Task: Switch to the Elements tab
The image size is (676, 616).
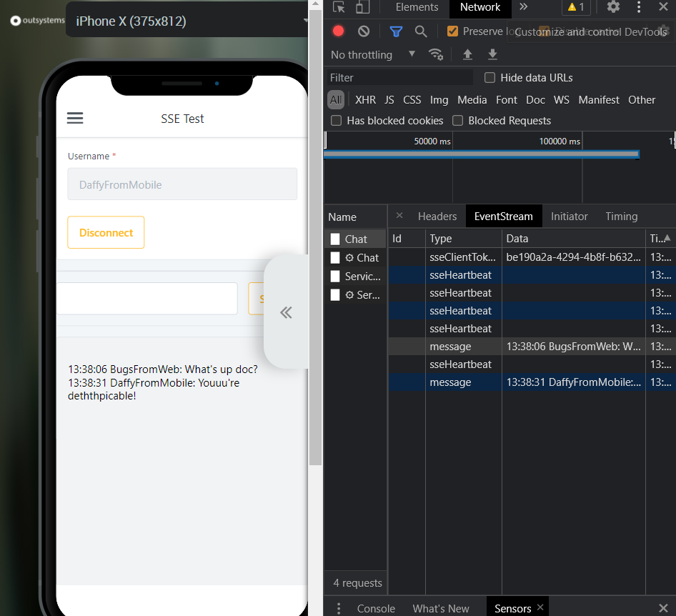Action: pyautogui.click(x=417, y=7)
